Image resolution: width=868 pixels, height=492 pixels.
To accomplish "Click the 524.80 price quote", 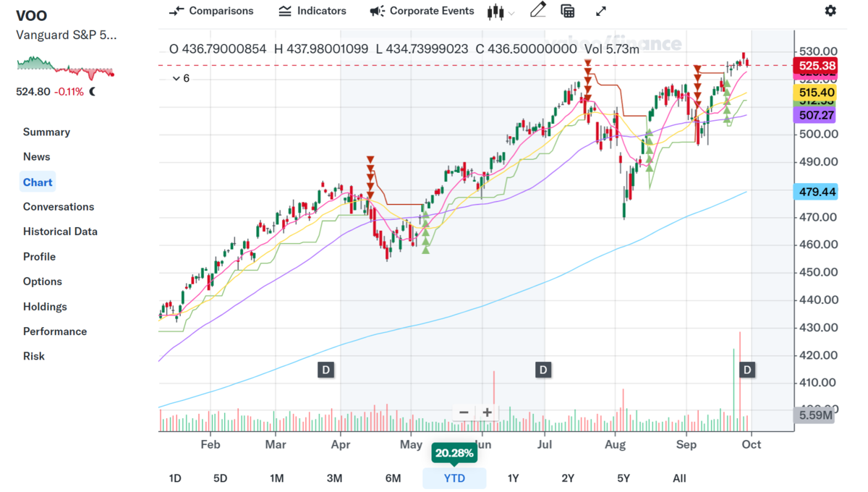I will [33, 92].
